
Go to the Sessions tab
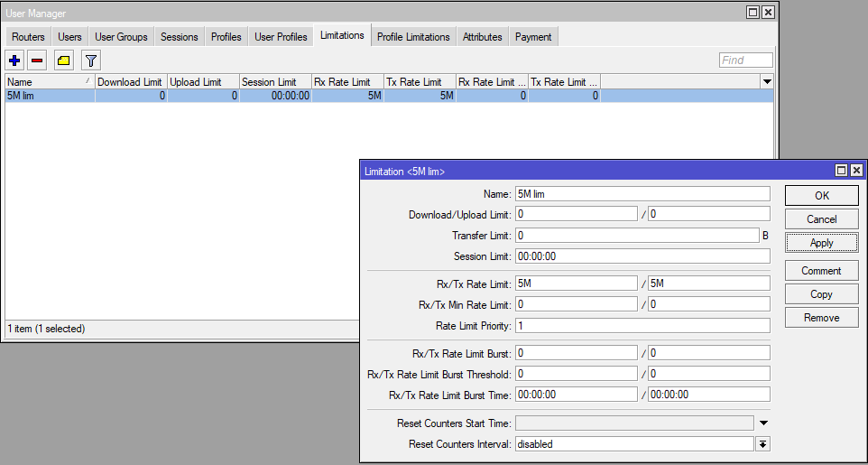click(x=180, y=37)
